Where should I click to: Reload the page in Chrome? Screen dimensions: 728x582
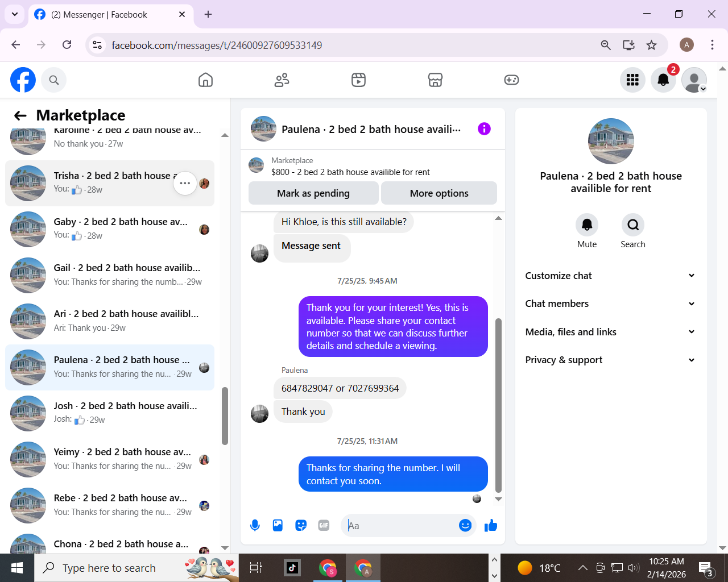(x=67, y=45)
